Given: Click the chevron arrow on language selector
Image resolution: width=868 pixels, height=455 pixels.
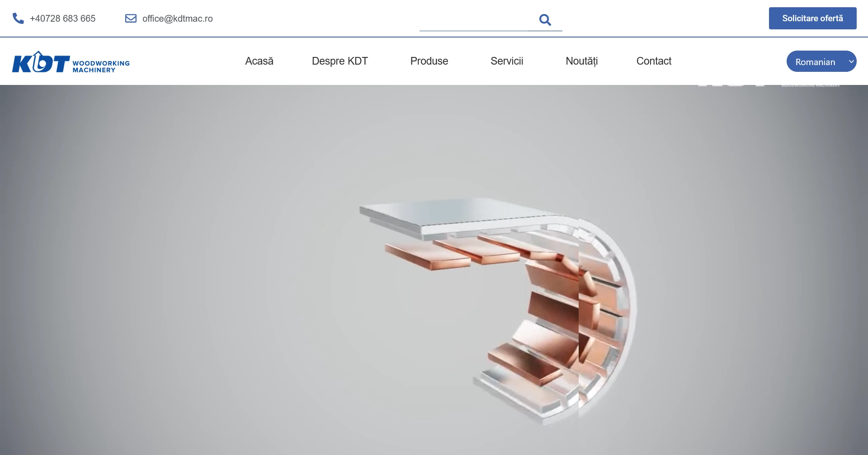Looking at the screenshot, I should click(x=851, y=61).
